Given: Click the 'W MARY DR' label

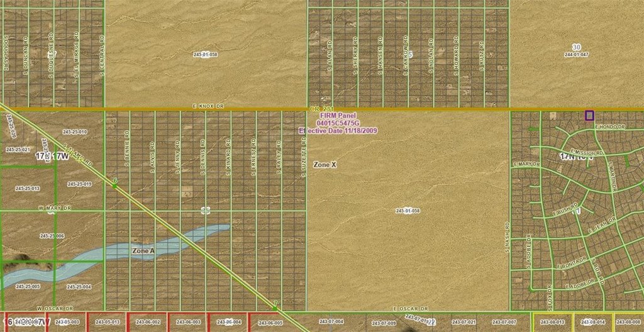Looking at the screenshot, I should [55, 208].
